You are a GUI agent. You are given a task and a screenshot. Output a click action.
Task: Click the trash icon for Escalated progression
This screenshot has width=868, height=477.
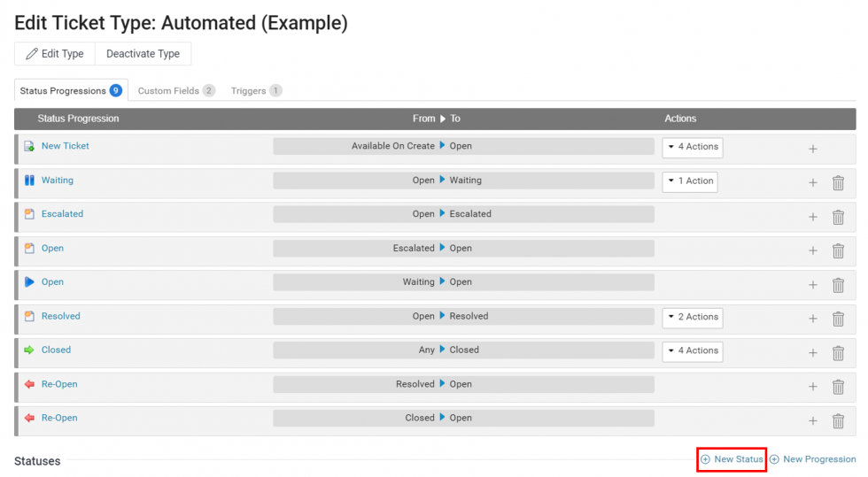point(837,217)
